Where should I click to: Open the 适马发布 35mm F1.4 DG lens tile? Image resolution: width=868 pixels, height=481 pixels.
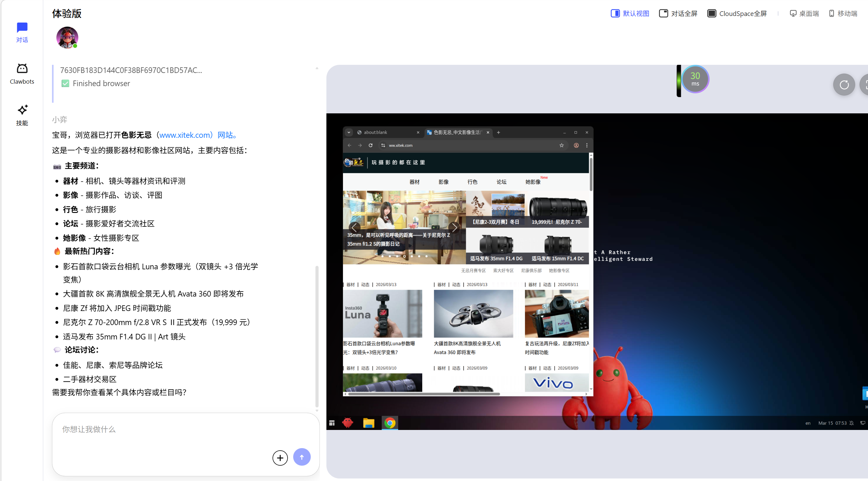496,246
